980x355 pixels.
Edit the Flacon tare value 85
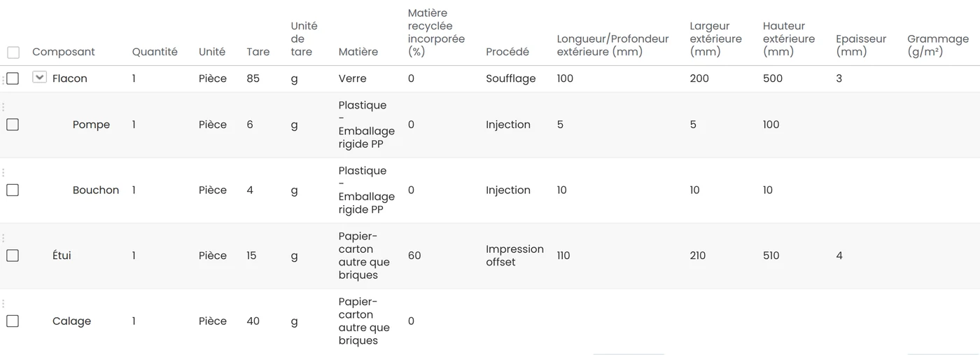pyautogui.click(x=253, y=78)
